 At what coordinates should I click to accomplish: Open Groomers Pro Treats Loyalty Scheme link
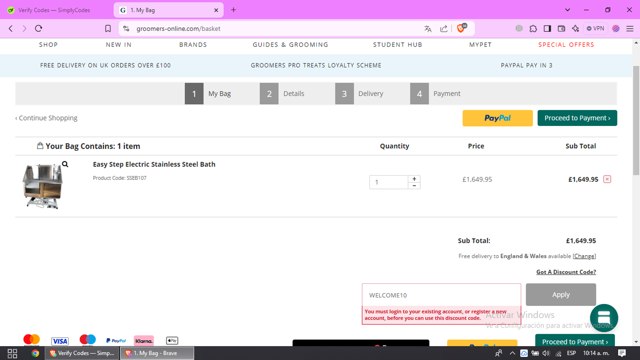click(x=316, y=65)
